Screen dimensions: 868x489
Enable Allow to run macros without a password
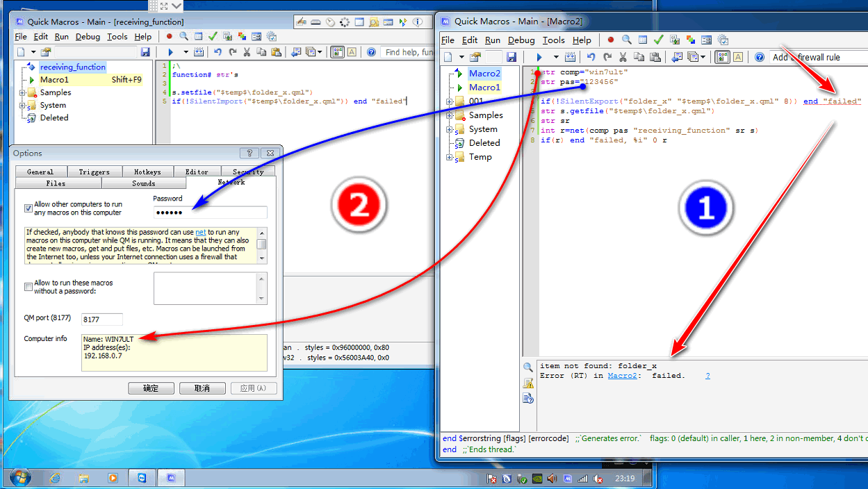[x=28, y=287]
